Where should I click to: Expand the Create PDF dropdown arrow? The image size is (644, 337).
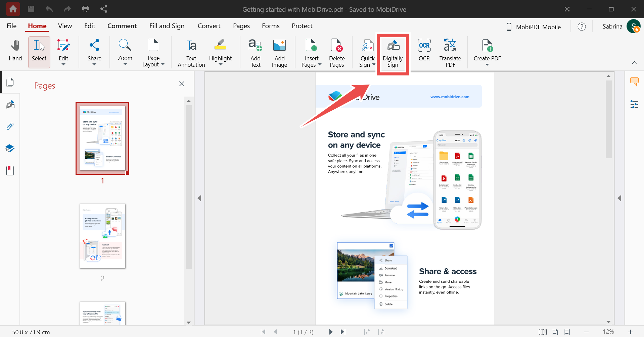[x=487, y=65]
